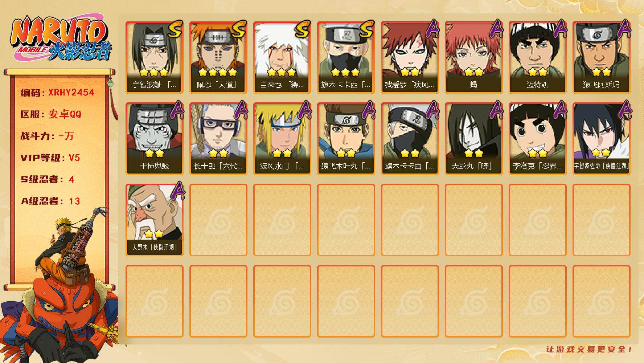Choose the white-haired 自来也 ninja card

pyautogui.click(x=282, y=57)
